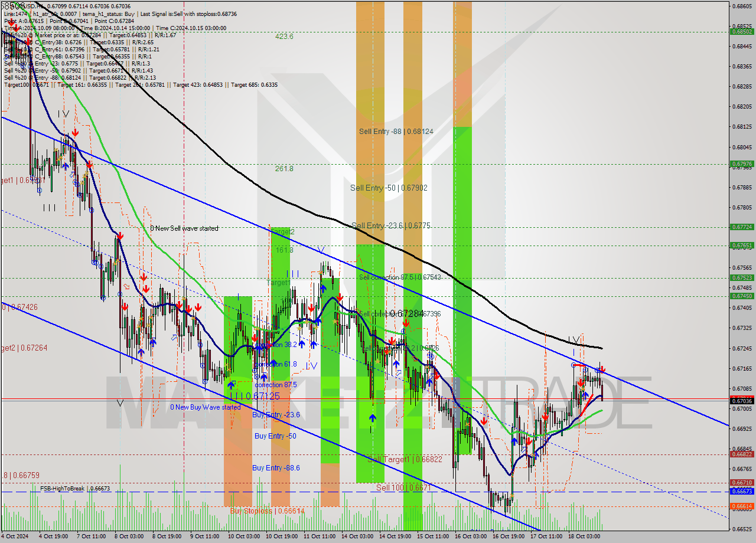The height and width of the screenshot is (543, 756).
Task: Click the '10 Oct 19:00' time axis label
Action: pyautogui.click(x=281, y=537)
